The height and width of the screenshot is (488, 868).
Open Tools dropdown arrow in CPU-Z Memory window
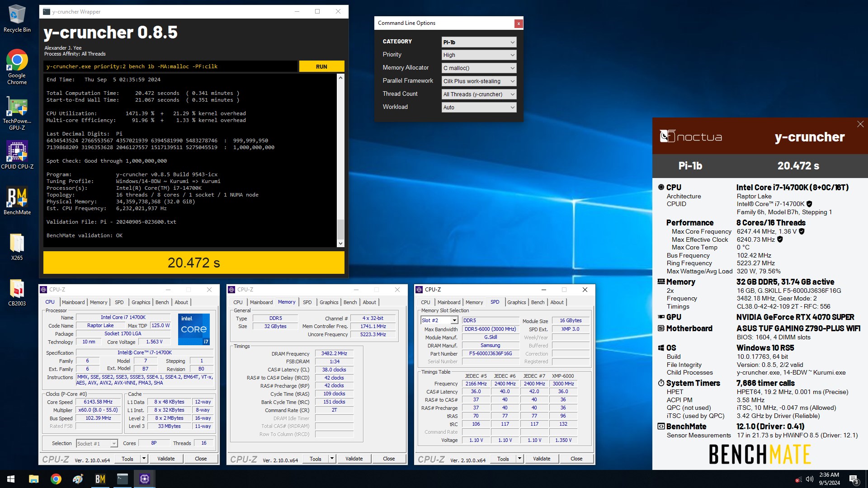[x=332, y=459]
